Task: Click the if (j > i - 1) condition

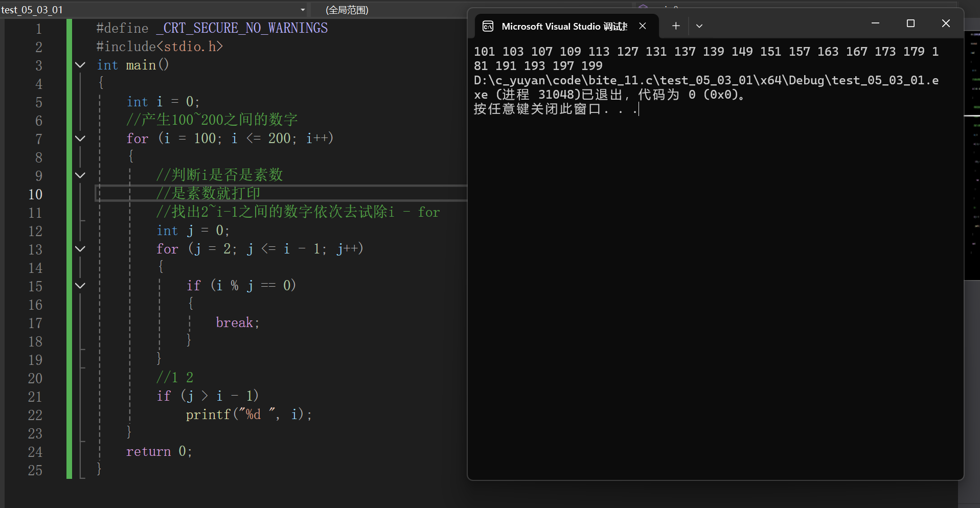Action: (x=208, y=396)
